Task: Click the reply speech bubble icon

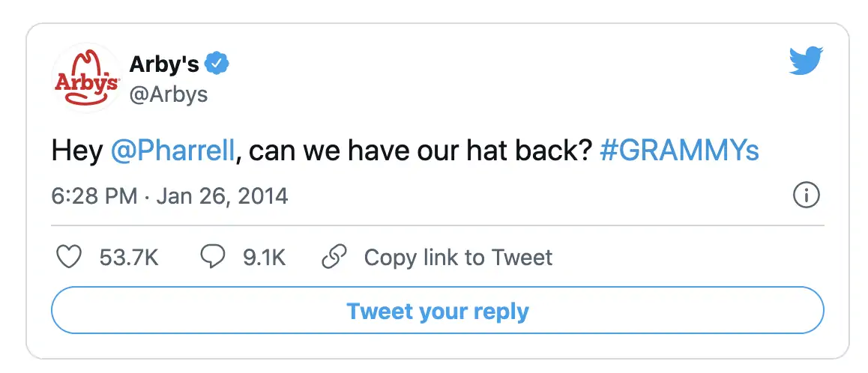Action: [x=213, y=258]
